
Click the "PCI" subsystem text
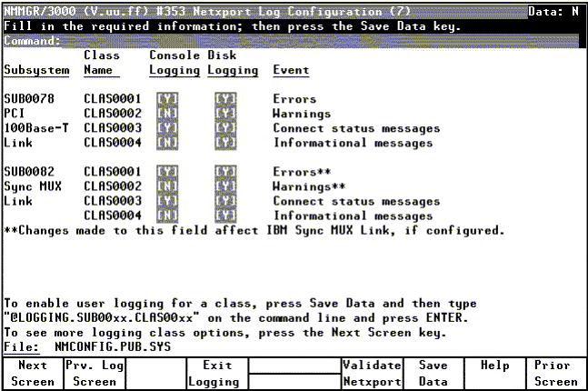(15, 114)
